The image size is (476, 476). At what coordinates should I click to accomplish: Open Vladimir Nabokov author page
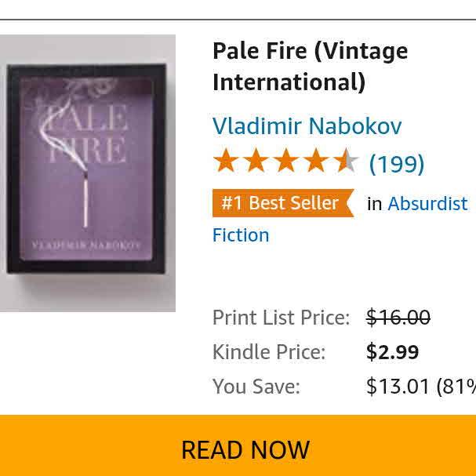(x=307, y=125)
